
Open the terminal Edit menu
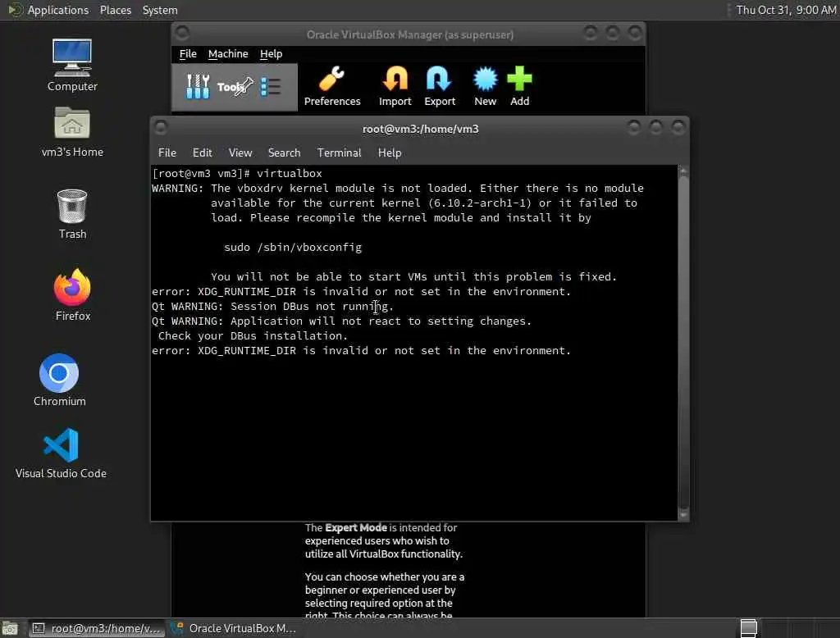202,153
